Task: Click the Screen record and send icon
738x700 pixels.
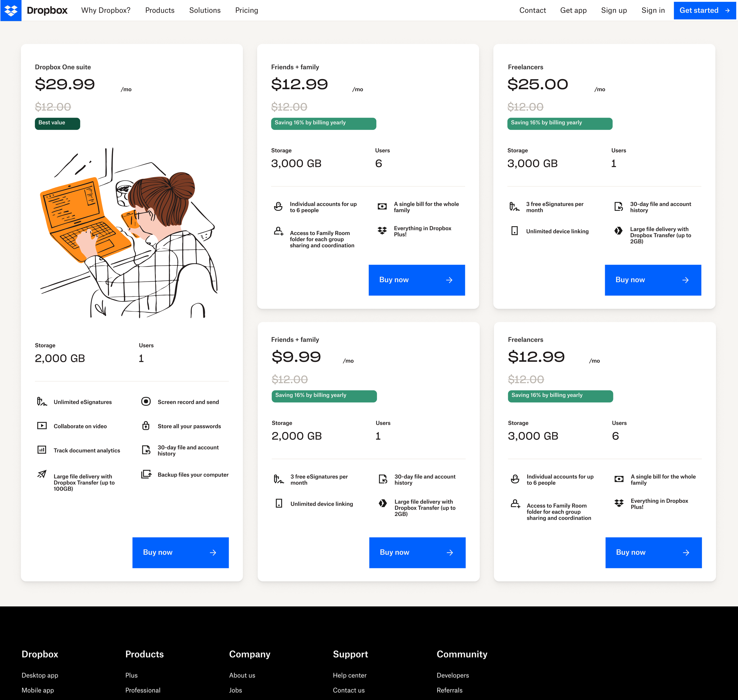Action: click(146, 402)
